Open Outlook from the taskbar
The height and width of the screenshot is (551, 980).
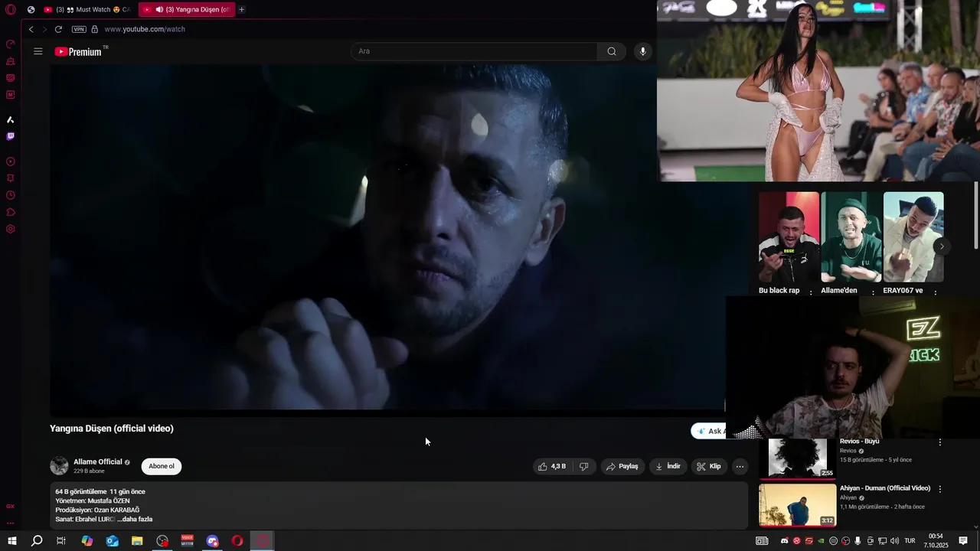click(113, 541)
